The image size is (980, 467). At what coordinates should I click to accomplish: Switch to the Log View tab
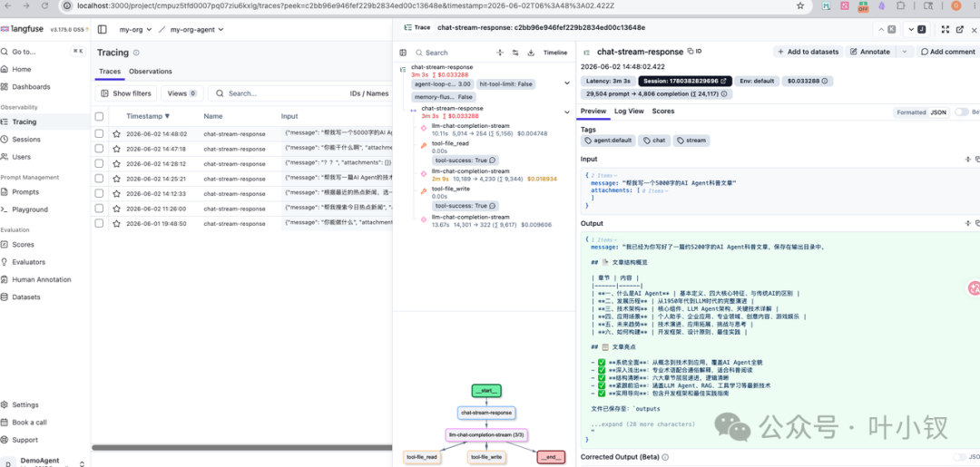click(x=628, y=112)
